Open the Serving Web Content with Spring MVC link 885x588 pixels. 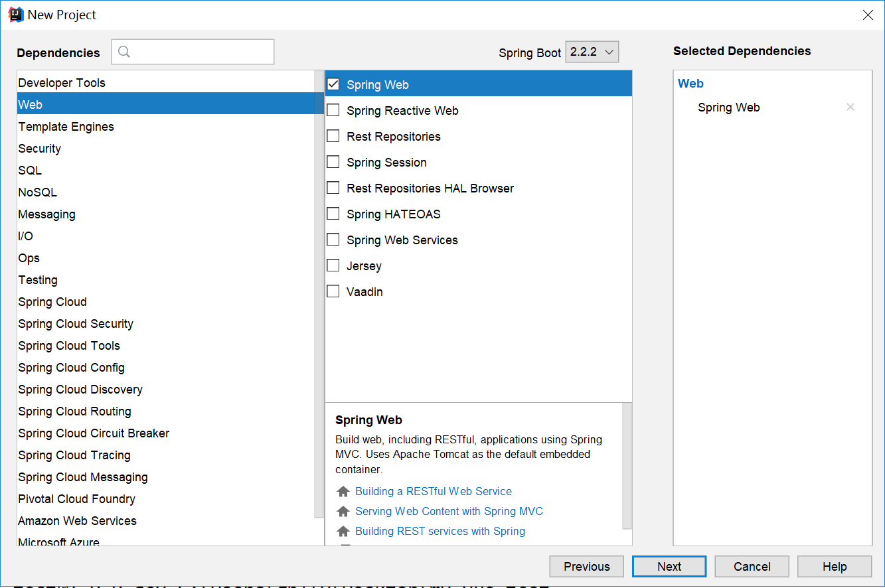click(x=449, y=512)
